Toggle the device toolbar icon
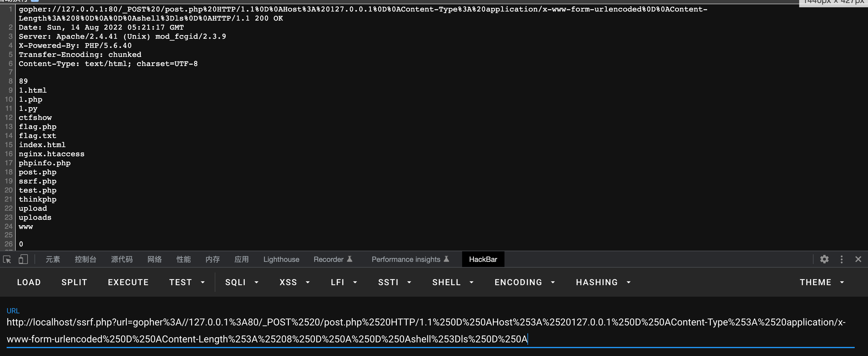Image resolution: width=868 pixels, height=356 pixels. tap(23, 259)
